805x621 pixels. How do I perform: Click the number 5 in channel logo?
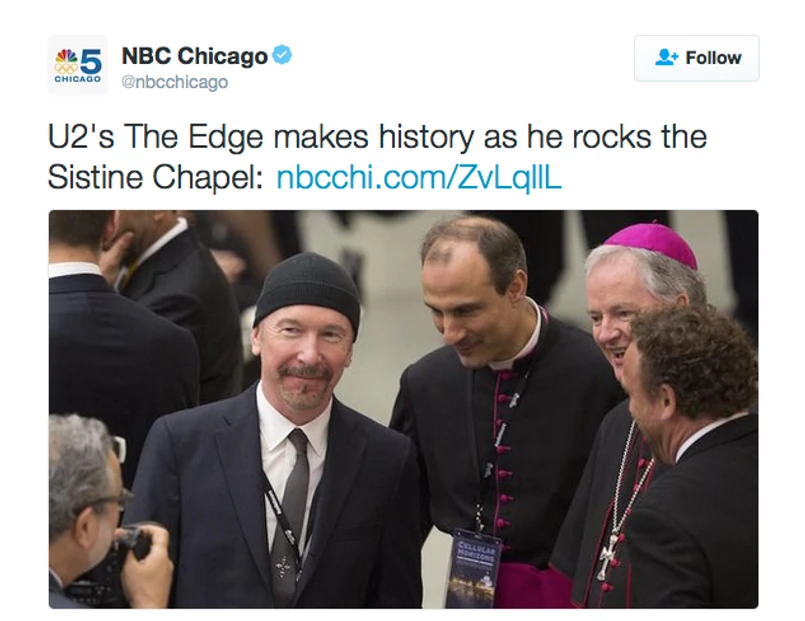click(x=91, y=62)
